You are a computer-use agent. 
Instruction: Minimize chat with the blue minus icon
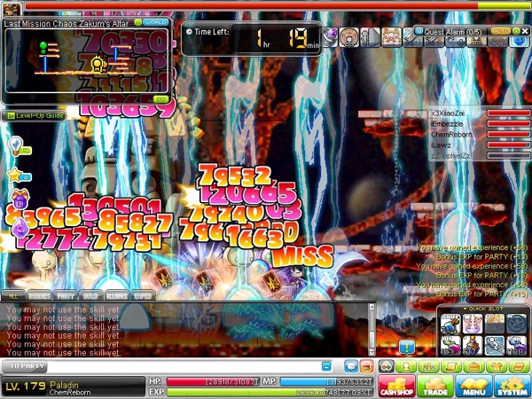326,366
